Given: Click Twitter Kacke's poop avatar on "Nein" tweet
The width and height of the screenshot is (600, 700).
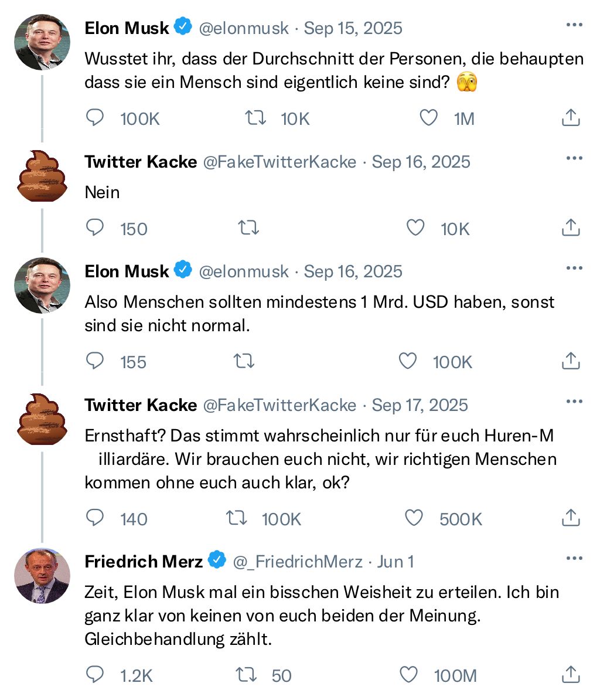Looking at the screenshot, I should click(x=42, y=176).
